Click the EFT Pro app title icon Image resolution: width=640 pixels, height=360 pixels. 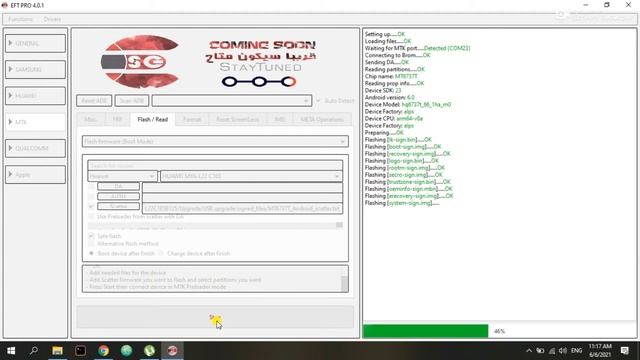click(5, 5)
